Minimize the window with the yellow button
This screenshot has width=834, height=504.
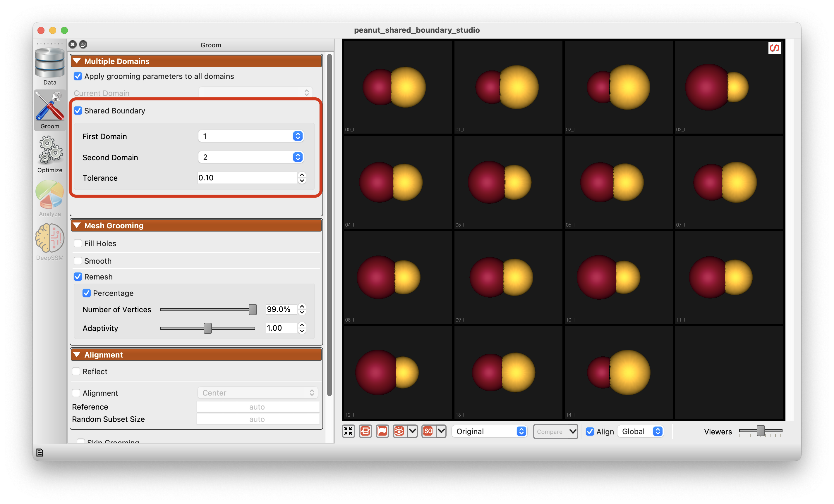click(x=52, y=30)
